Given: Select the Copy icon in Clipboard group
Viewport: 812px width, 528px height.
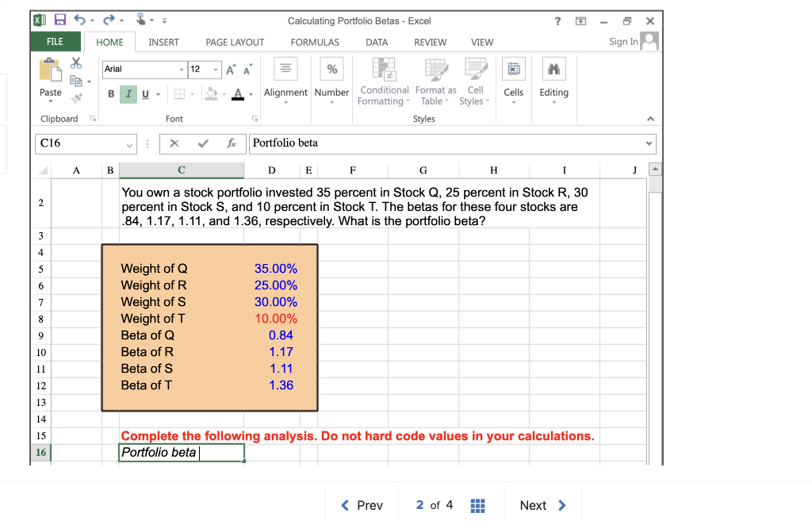Looking at the screenshot, I should (x=76, y=80).
